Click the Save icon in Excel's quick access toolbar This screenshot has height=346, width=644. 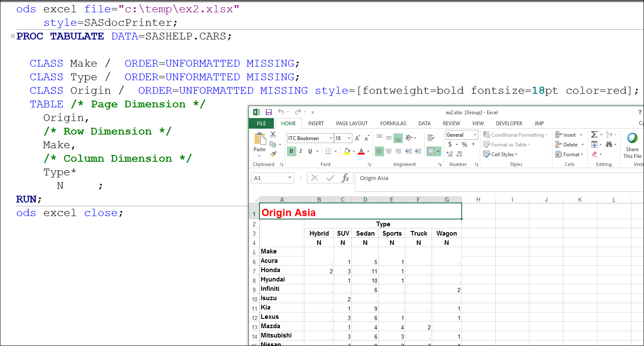(268, 112)
